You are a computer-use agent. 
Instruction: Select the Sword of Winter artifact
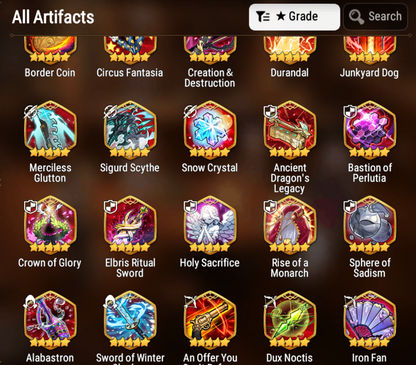point(130,320)
